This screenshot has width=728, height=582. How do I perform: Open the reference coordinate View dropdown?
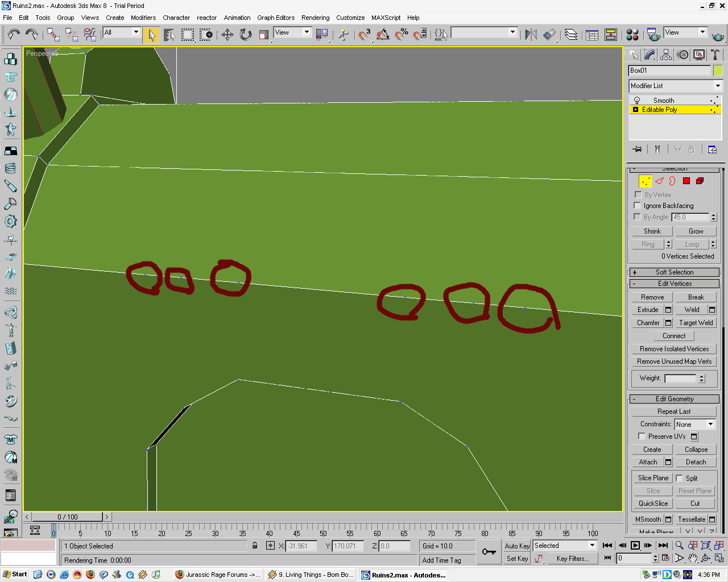coord(292,32)
